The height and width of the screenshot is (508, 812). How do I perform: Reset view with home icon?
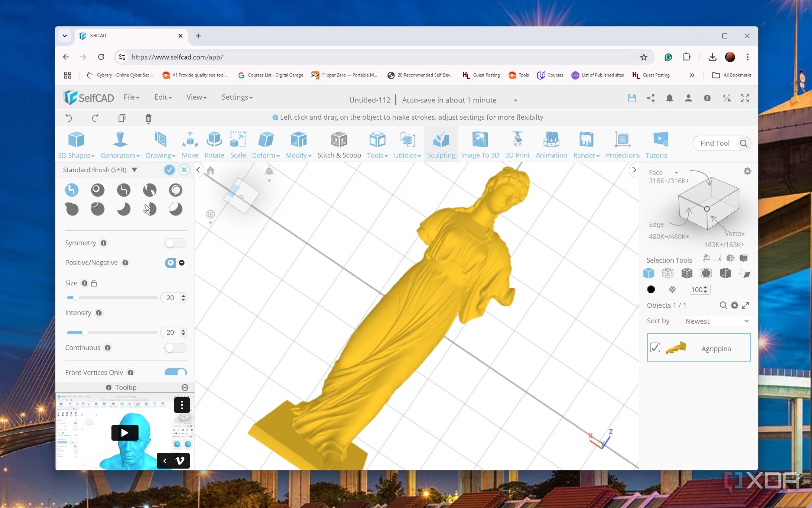click(211, 171)
